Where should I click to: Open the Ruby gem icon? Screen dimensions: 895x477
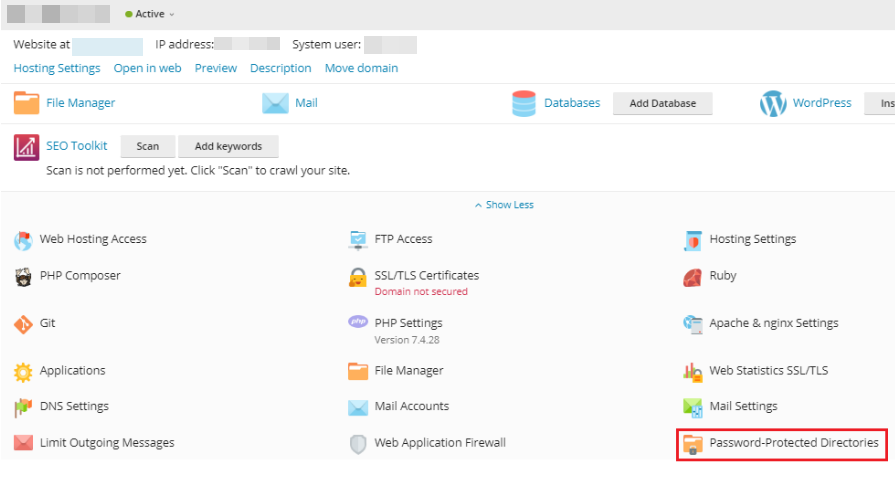692,277
